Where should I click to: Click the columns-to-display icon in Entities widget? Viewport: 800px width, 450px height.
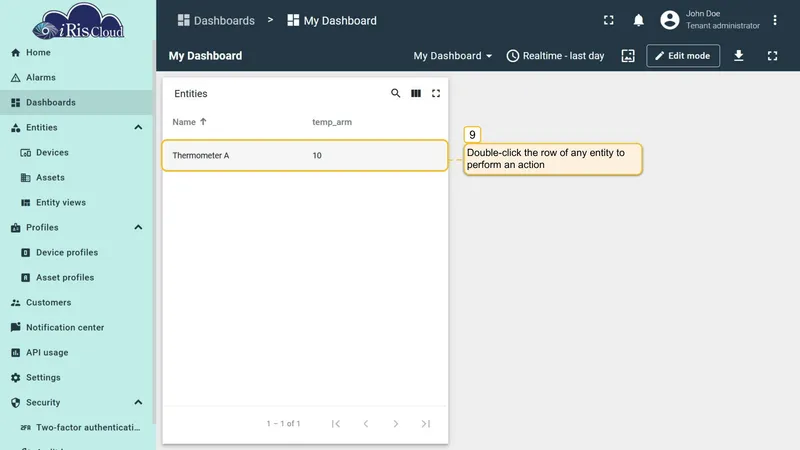tap(416, 93)
